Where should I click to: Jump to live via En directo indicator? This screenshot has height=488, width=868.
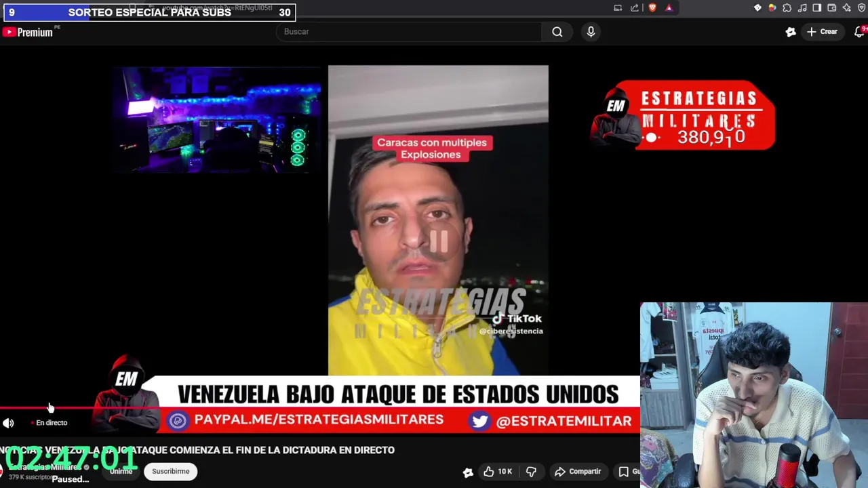click(50, 423)
